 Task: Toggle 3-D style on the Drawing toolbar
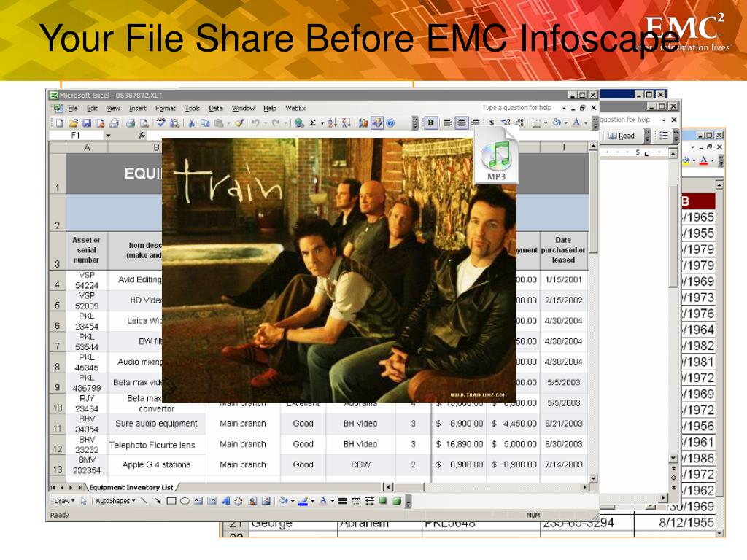tap(396, 501)
